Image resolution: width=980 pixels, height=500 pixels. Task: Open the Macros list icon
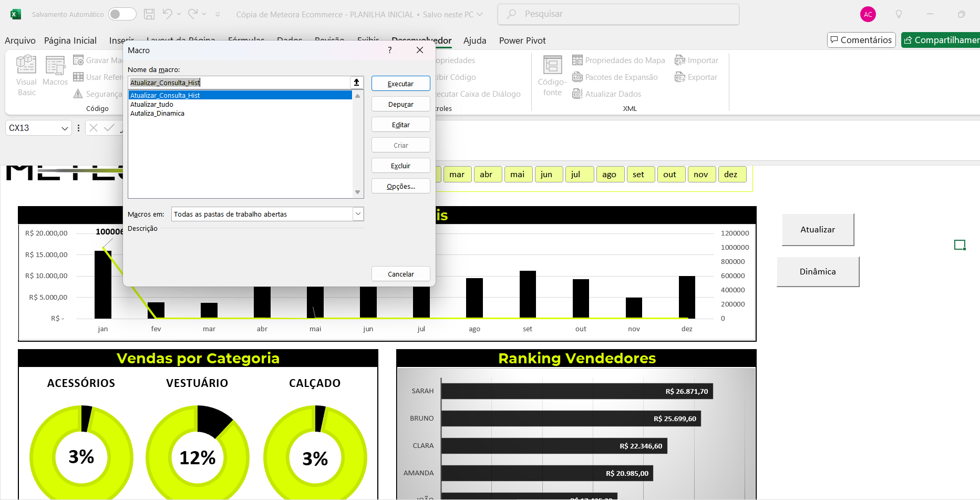tap(55, 66)
